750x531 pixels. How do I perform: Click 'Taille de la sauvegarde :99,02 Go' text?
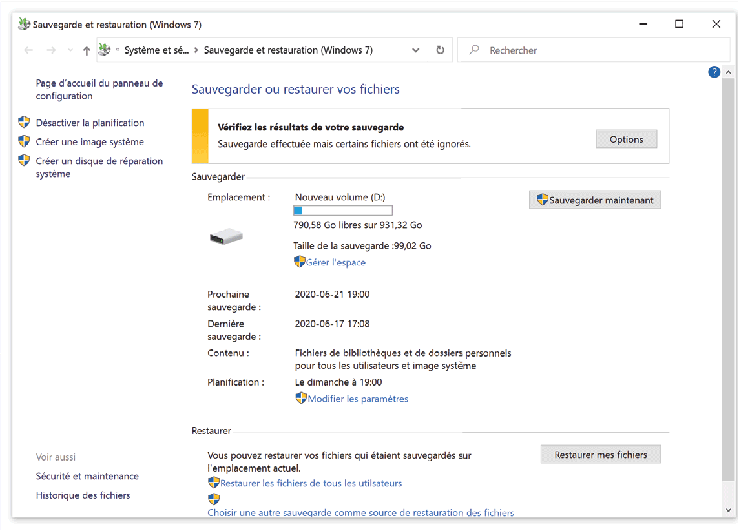(x=362, y=246)
